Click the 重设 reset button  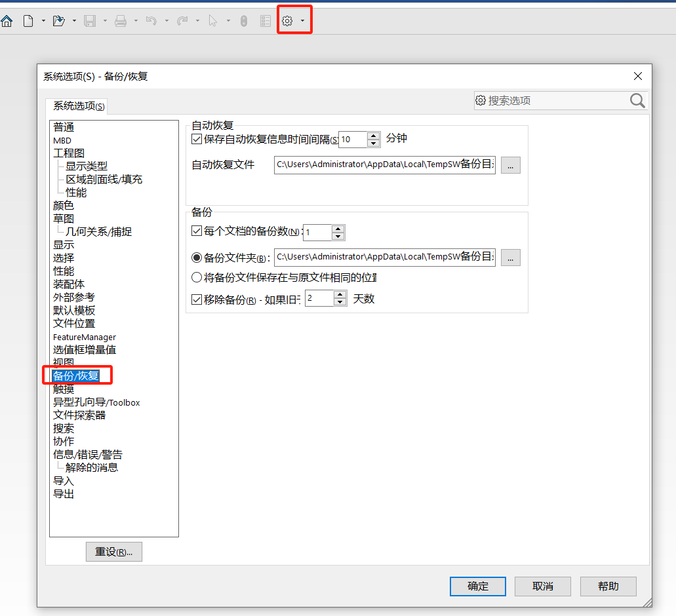pos(113,552)
